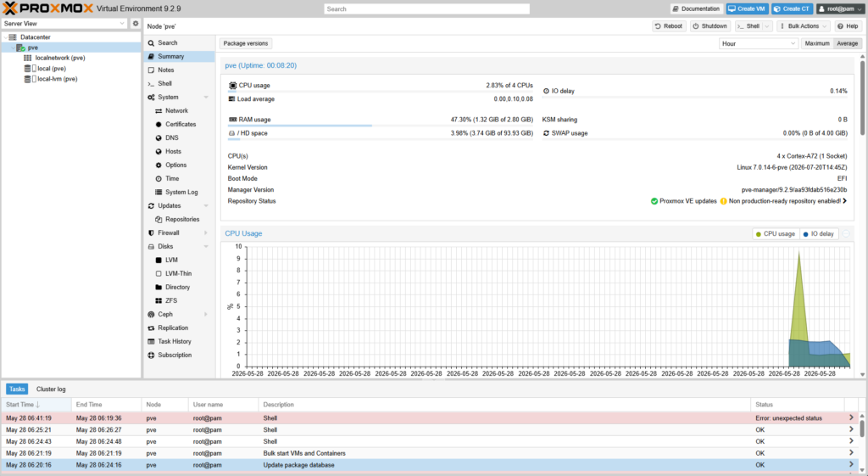The image size is (868, 476).
Task: Expand the Ceph section arrow
Action: click(x=206, y=314)
